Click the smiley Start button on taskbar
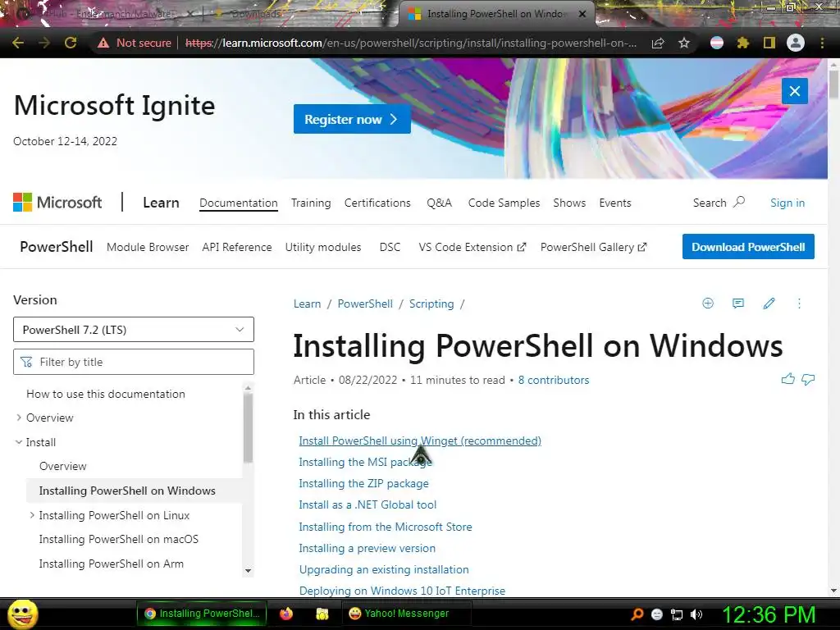 (22, 614)
